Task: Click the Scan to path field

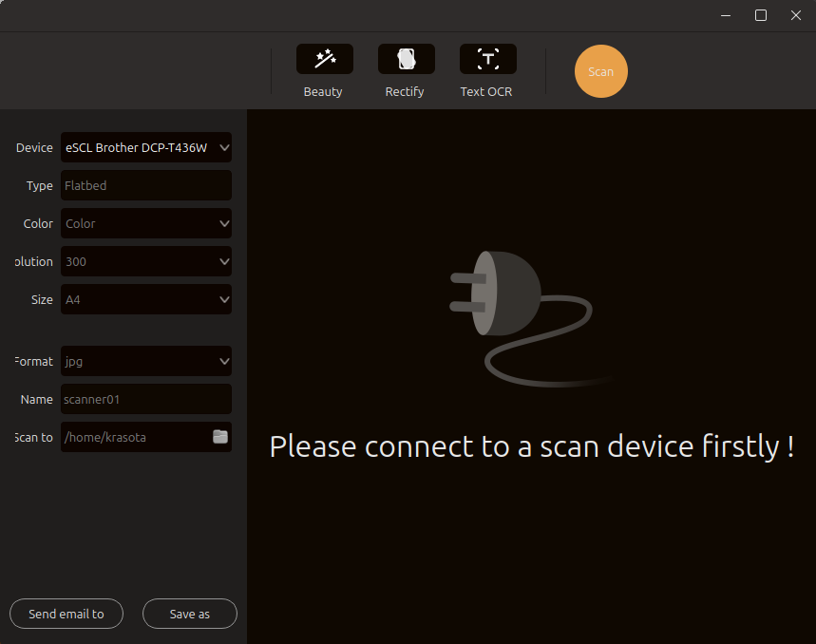Action: (135, 438)
